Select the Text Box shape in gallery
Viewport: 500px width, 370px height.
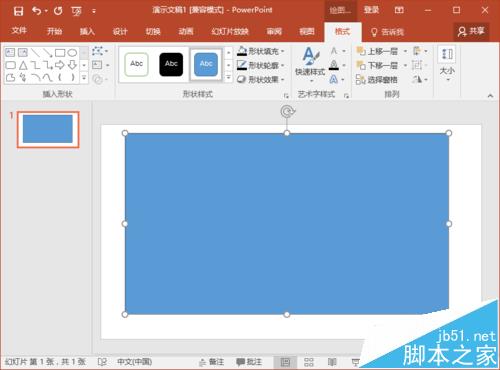[10, 52]
